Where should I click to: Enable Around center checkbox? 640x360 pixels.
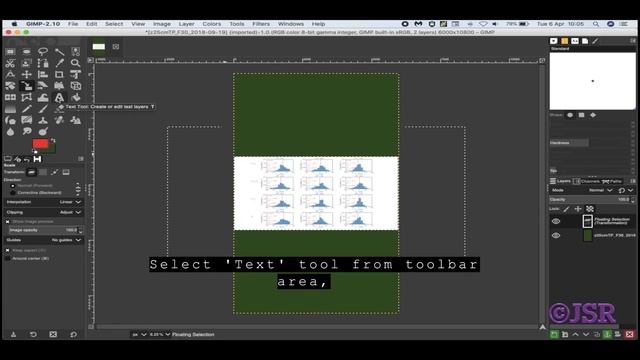tap(8, 258)
